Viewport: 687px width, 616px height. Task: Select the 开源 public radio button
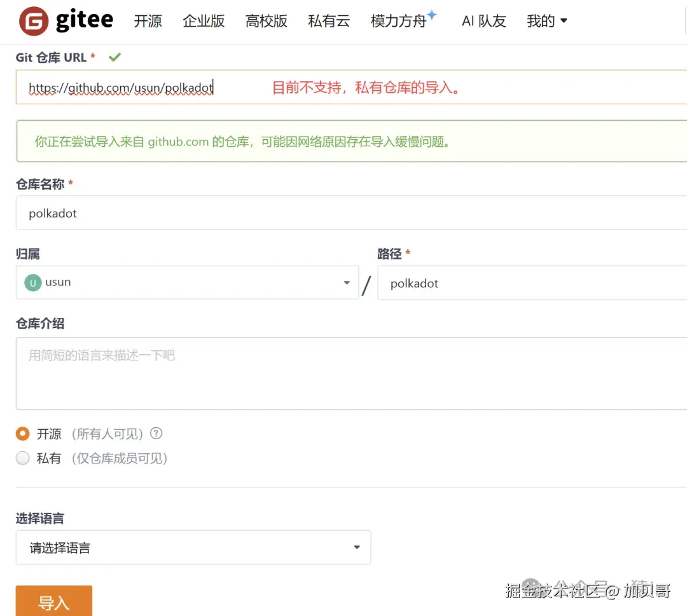click(x=23, y=434)
